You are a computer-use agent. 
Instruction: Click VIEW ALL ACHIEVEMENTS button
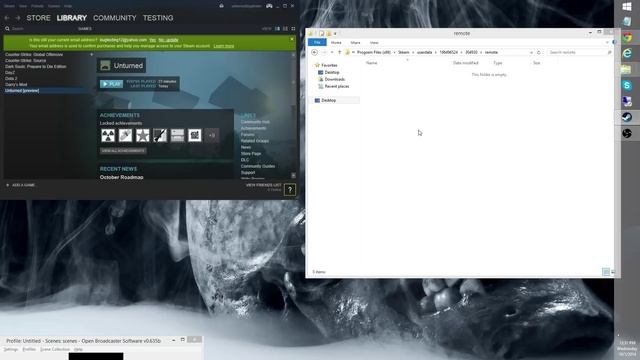123,151
